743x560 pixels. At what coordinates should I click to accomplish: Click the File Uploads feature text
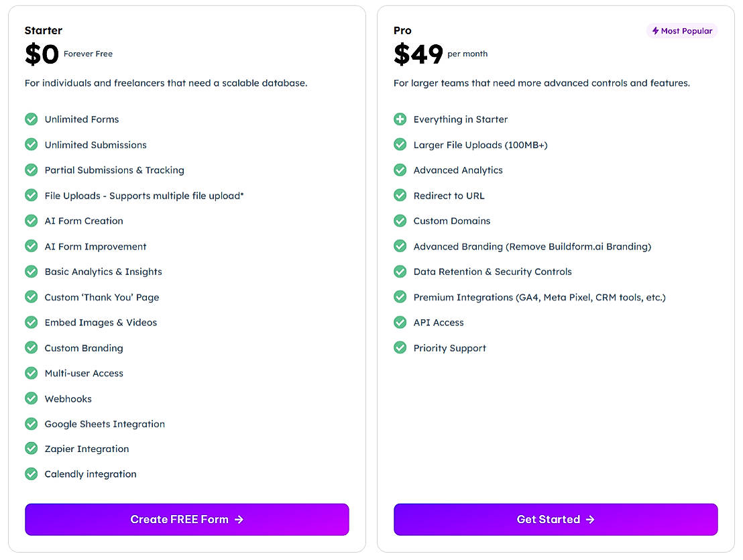[x=144, y=196]
